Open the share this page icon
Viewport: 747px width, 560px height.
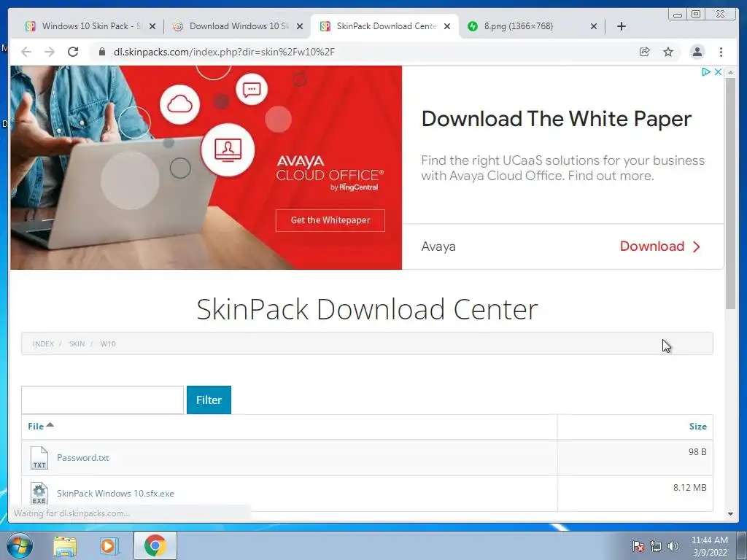[x=645, y=52]
